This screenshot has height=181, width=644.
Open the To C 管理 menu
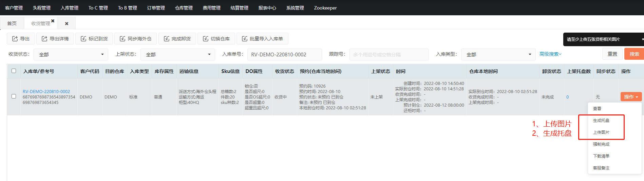98,8
